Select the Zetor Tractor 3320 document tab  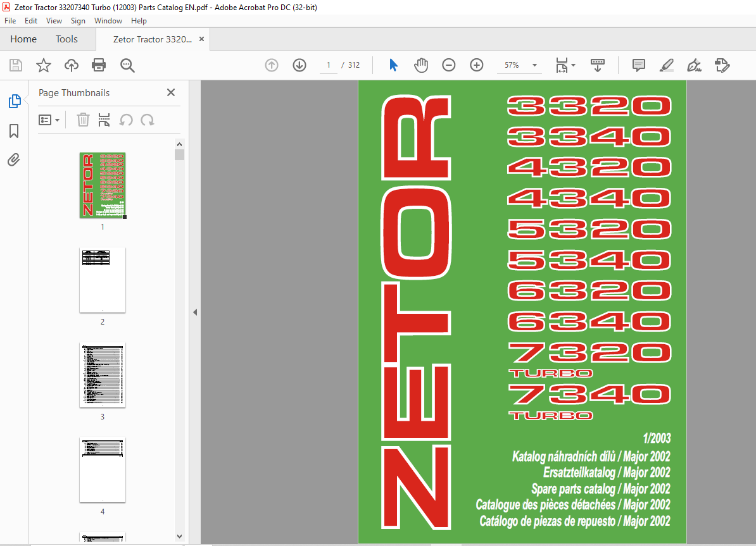(153, 39)
